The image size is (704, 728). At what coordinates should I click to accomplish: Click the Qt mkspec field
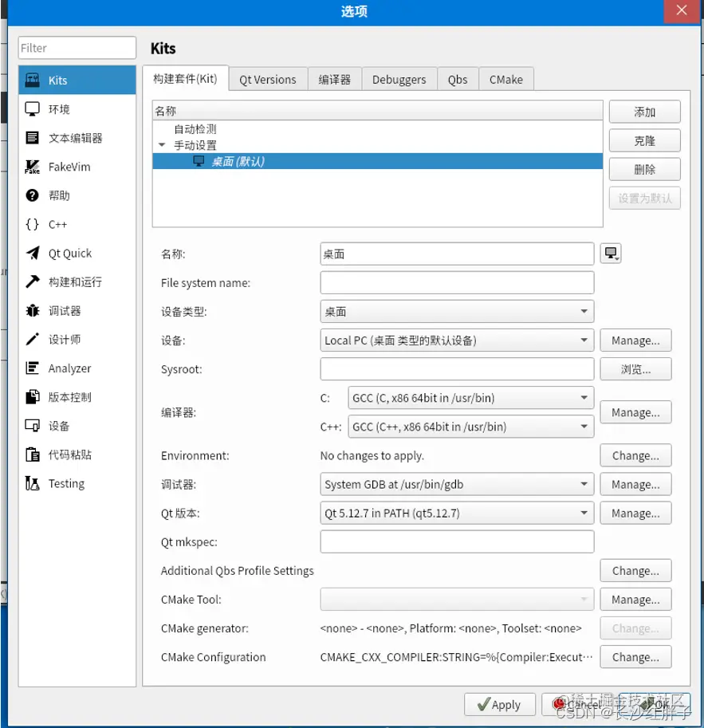(x=457, y=542)
